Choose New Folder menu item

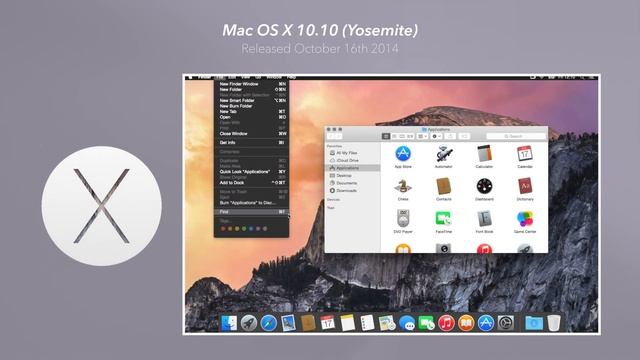click(251, 89)
